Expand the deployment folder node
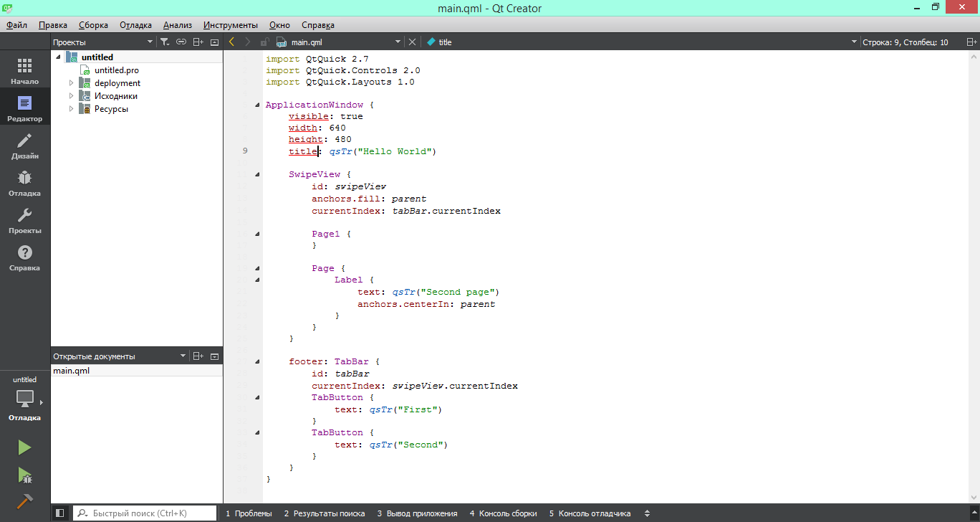This screenshot has width=980, height=522. (x=71, y=83)
